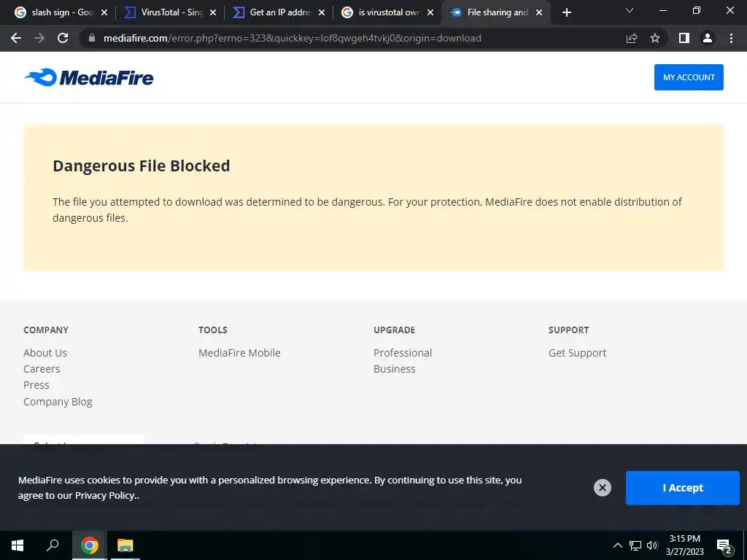Open the browser side panel icon
This screenshot has width=747, height=560.
684,38
